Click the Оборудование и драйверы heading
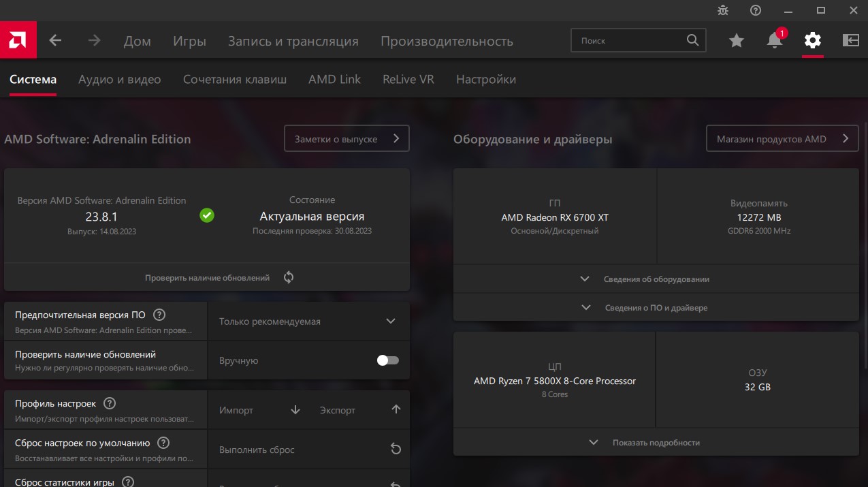Image resolution: width=868 pixels, height=487 pixels. click(532, 139)
